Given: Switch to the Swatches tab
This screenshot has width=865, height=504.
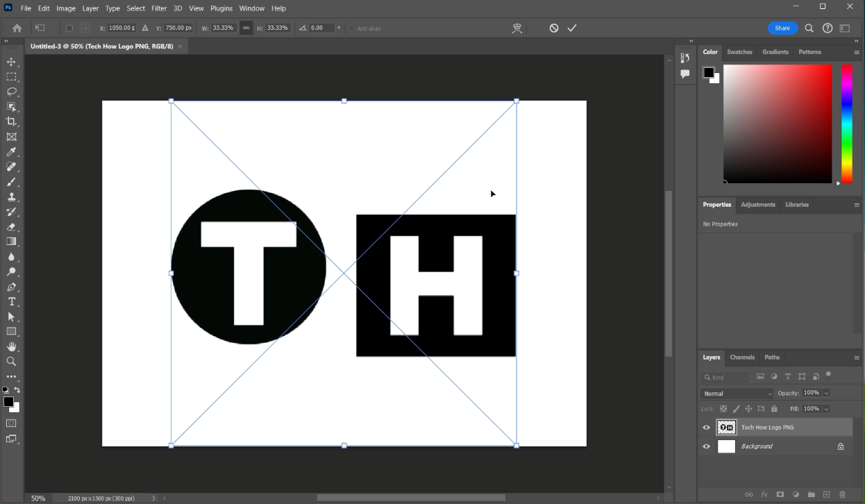Looking at the screenshot, I should point(739,52).
